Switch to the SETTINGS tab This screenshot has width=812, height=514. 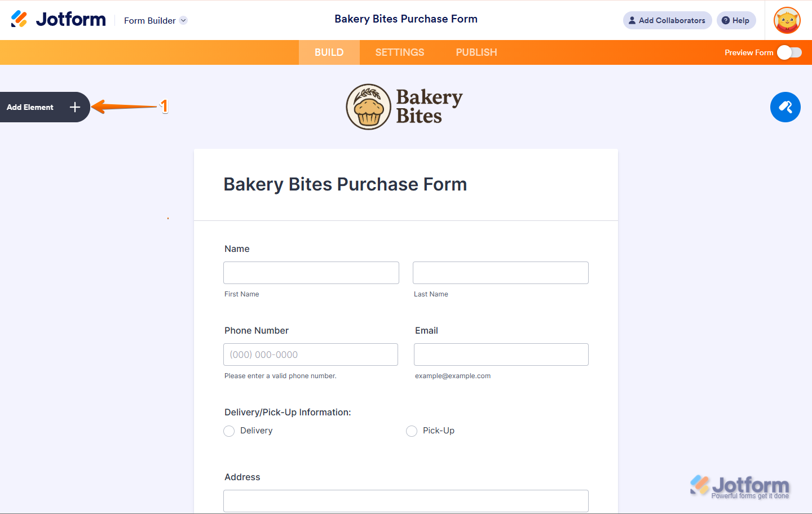(x=399, y=52)
